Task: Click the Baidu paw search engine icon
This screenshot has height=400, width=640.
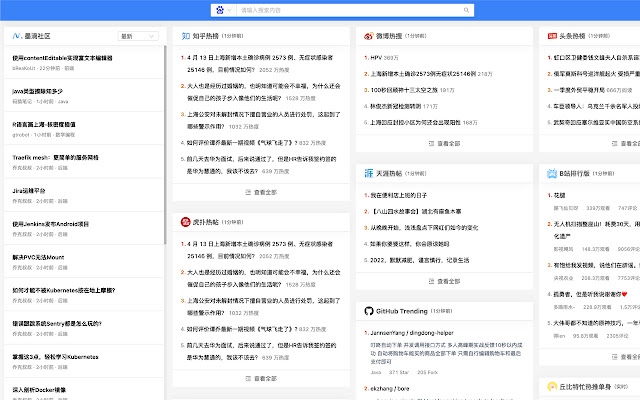Action: 220,10
